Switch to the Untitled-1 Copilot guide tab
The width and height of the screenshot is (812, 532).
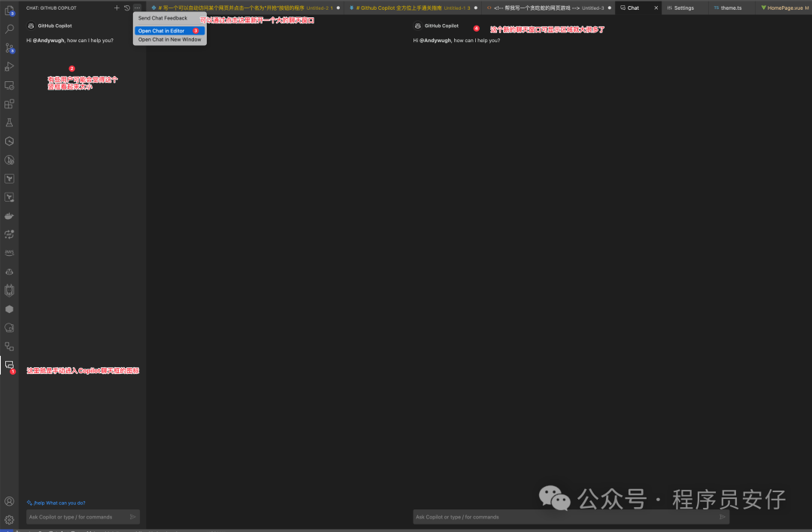coord(414,8)
